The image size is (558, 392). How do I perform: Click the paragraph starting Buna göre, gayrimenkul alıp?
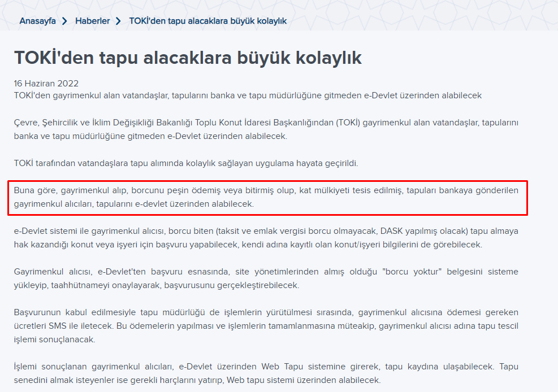point(266,197)
